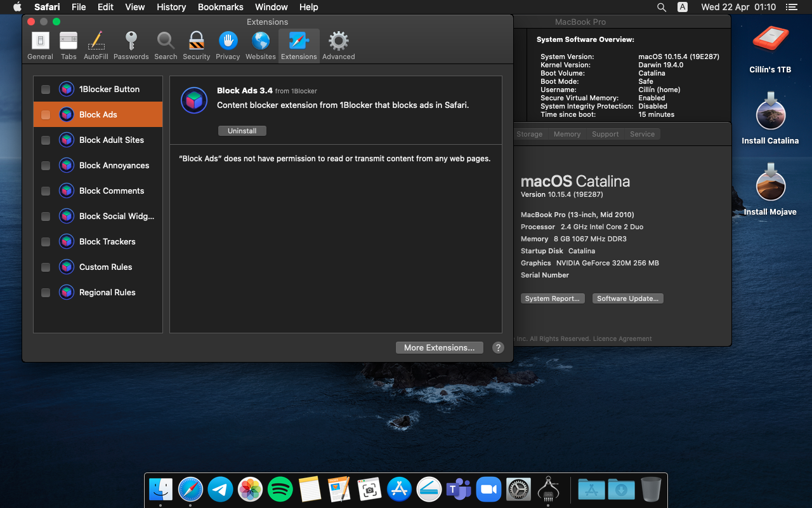The image size is (812, 508).
Task: Open the Downloads folder in Dock
Action: [621, 490]
